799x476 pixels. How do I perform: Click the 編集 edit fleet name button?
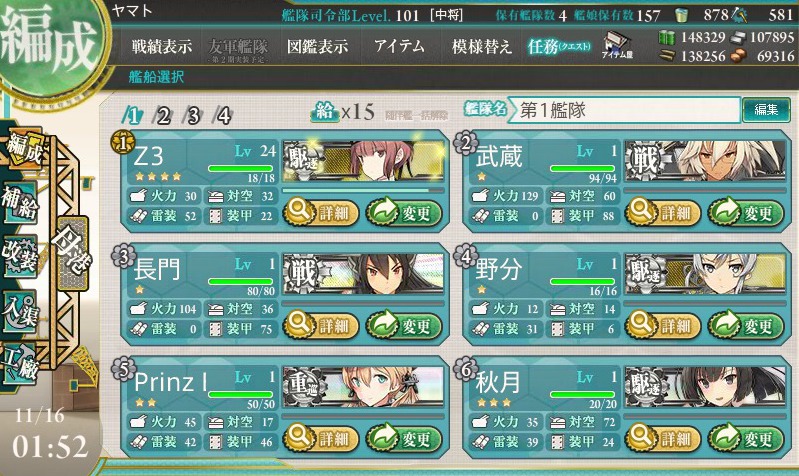766,110
